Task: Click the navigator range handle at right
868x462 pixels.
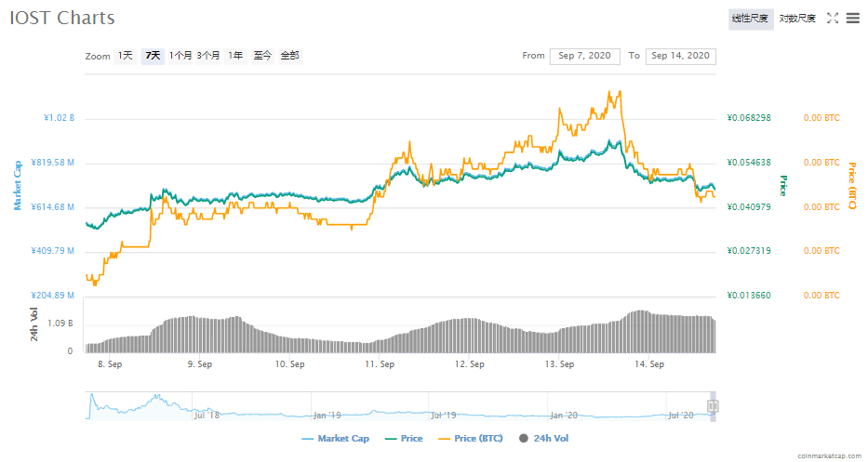Action: [x=713, y=406]
